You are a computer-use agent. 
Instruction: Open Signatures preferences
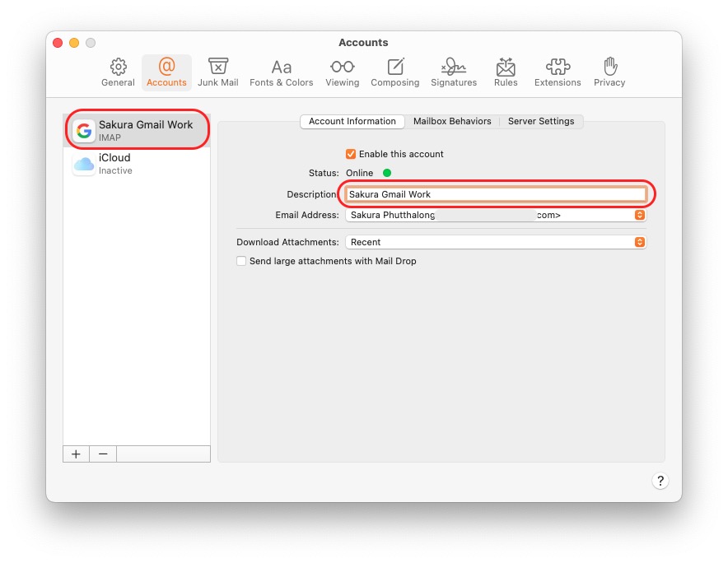coord(453,72)
